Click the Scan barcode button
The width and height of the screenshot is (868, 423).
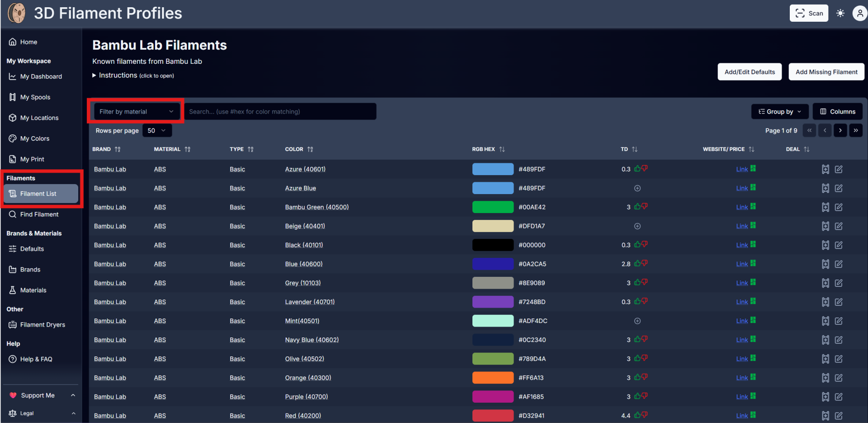coord(809,13)
